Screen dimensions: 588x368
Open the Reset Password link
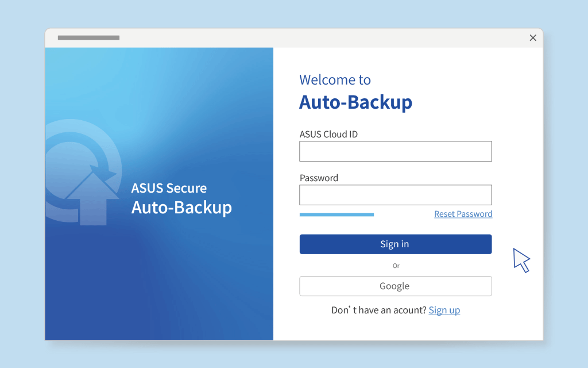463,214
